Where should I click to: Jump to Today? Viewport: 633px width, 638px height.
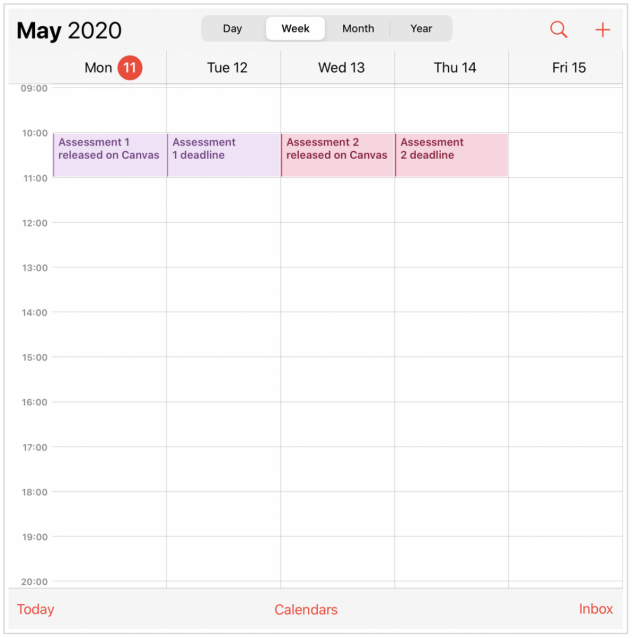36,609
